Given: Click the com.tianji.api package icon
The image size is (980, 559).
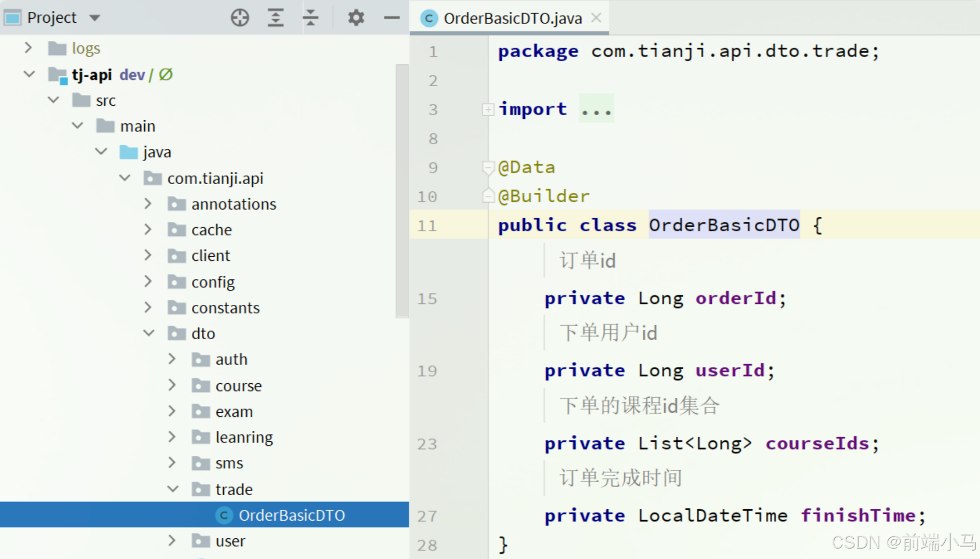Looking at the screenshot, I should pyautogui.click(x=153, y=178).
